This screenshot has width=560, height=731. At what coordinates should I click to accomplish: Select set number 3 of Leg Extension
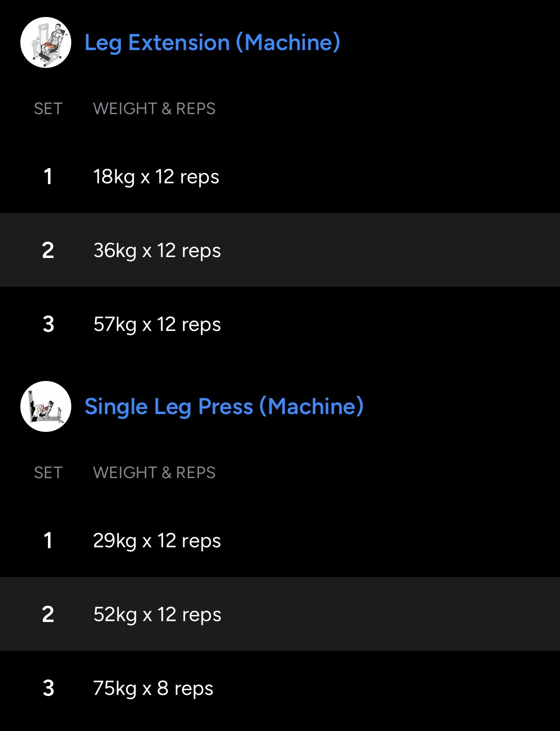click(48, 324)
